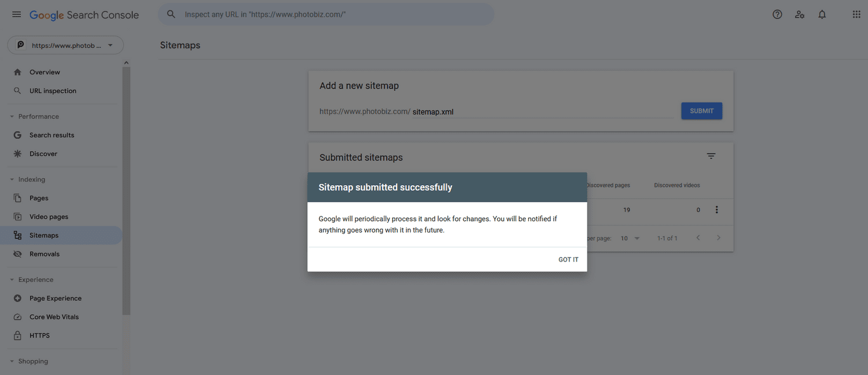The width and height of the screenshot is (868, 375).
Task: Open the notifications bell
Action: (822, 14)
